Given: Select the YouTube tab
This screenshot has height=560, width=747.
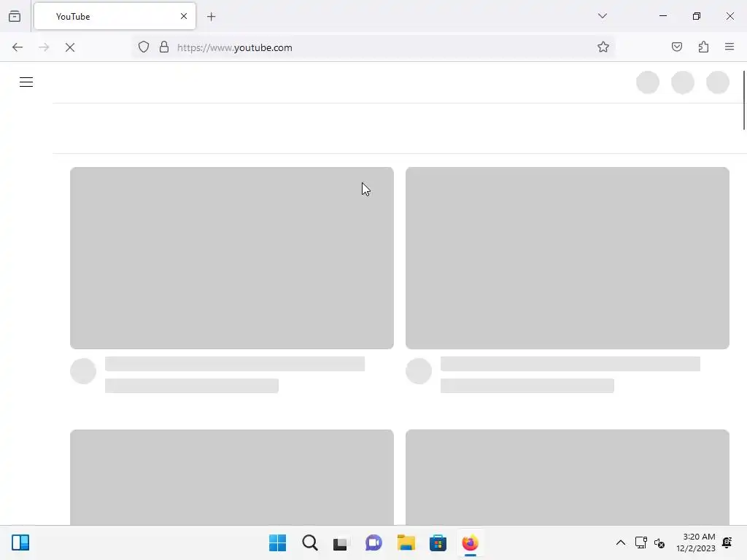Looking at the screenshot, I should [x=115, y=16].
